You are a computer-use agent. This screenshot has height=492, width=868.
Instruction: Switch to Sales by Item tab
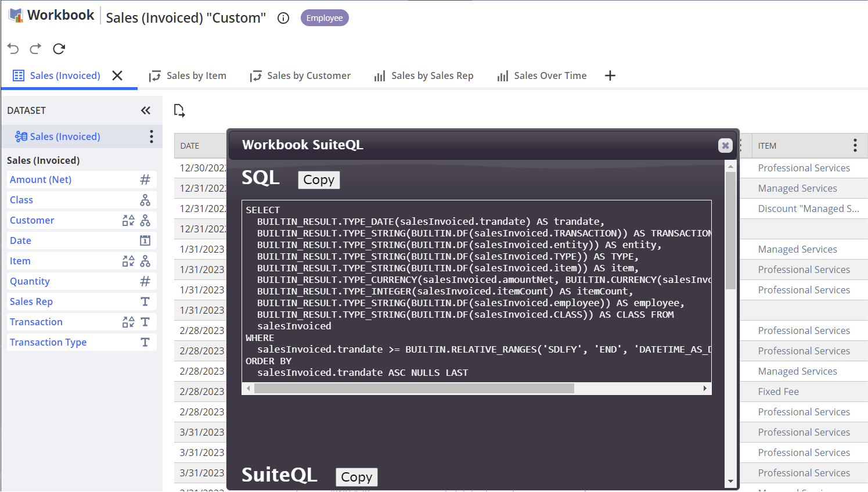188,76
